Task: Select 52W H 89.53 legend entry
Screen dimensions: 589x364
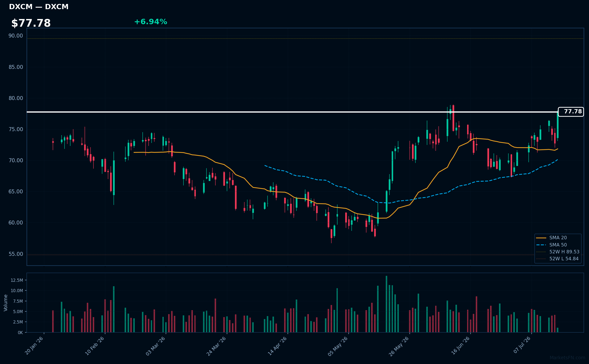Action: click(x=558, y=252)
